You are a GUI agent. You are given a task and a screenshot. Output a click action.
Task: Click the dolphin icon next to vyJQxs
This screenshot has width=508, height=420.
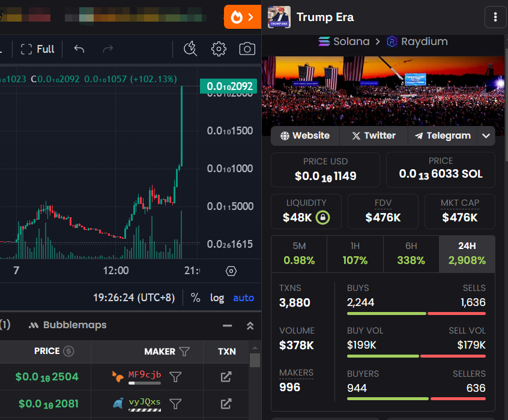point(118,403)
